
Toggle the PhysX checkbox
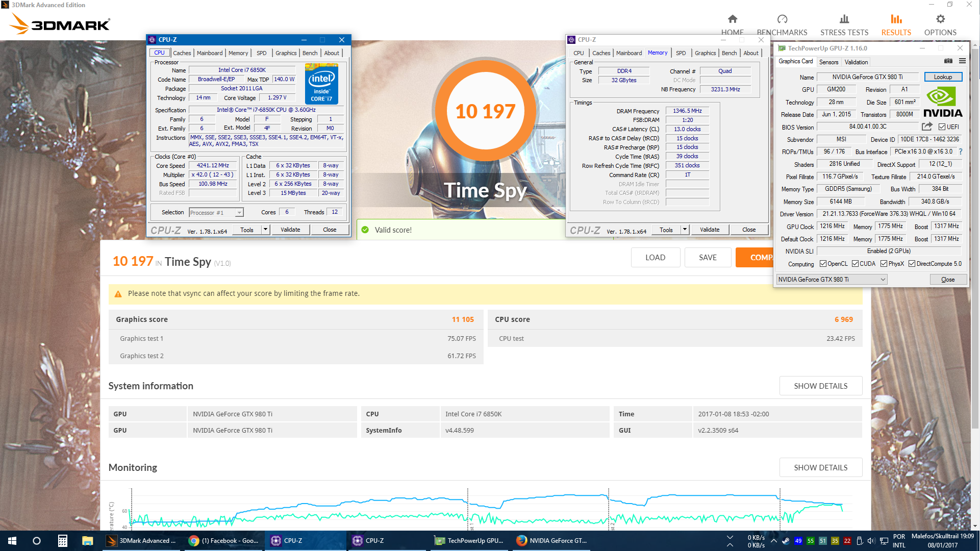(x=884, y=264)
